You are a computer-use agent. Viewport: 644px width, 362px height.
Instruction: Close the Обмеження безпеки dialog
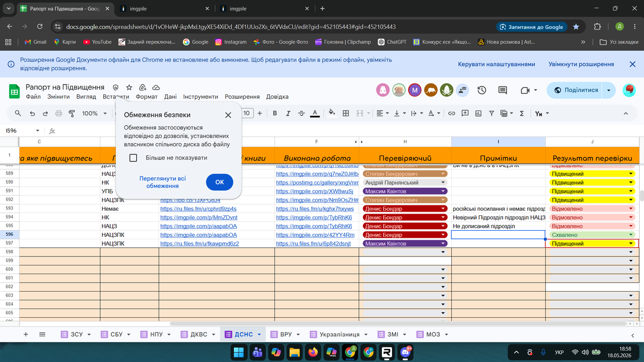228,115
